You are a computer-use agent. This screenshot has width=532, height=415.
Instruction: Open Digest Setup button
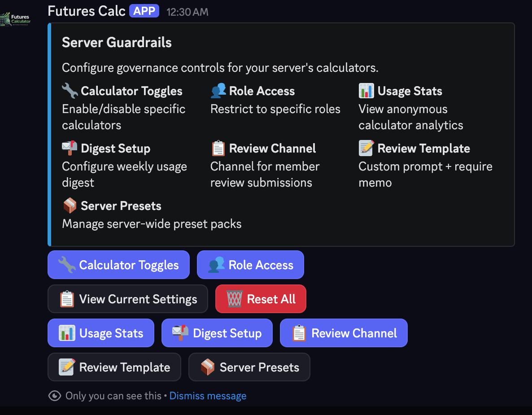point(217,333)
